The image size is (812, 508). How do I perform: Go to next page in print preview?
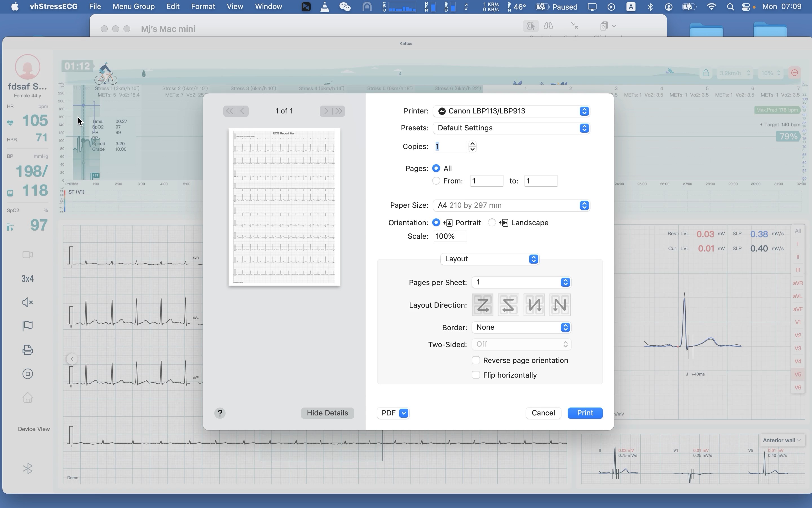click(326, 111)
